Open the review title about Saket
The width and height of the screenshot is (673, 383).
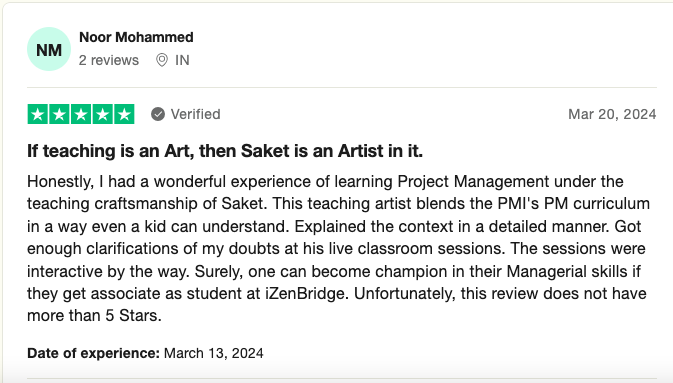(225, 151)
